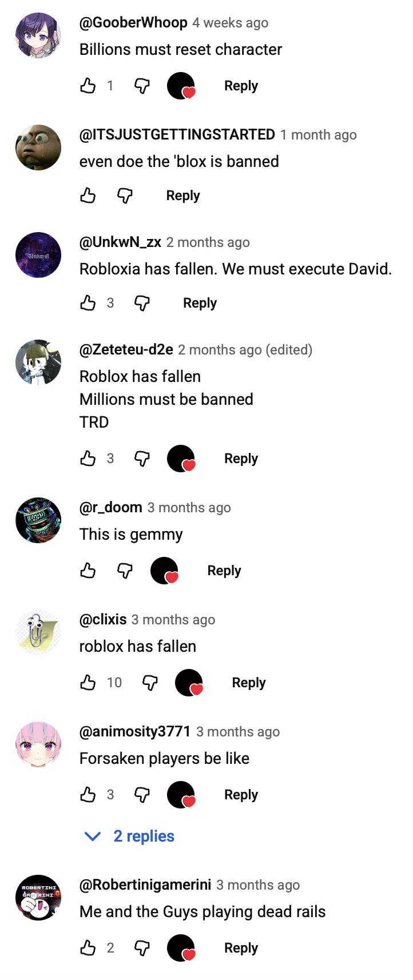Like the comment by @Robertinigamerini
Image resolution: width=413 pixels, height=980 pixels.
(x=88, y=948)
